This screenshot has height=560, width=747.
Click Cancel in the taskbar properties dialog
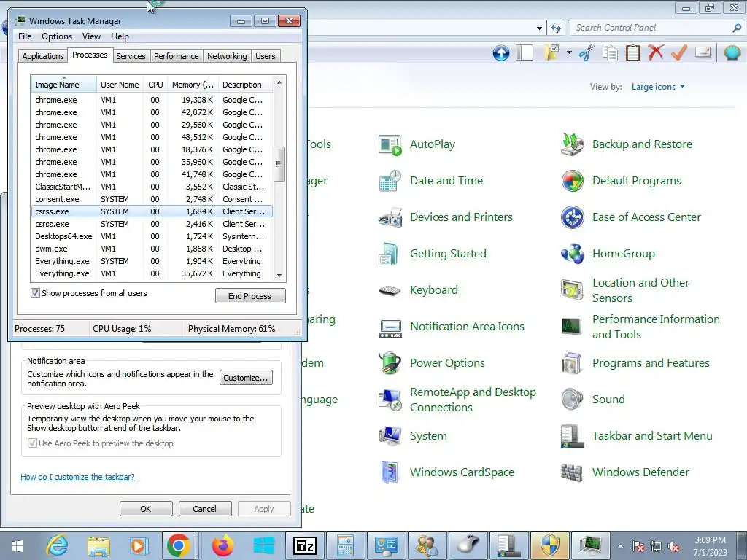(205, 508)
